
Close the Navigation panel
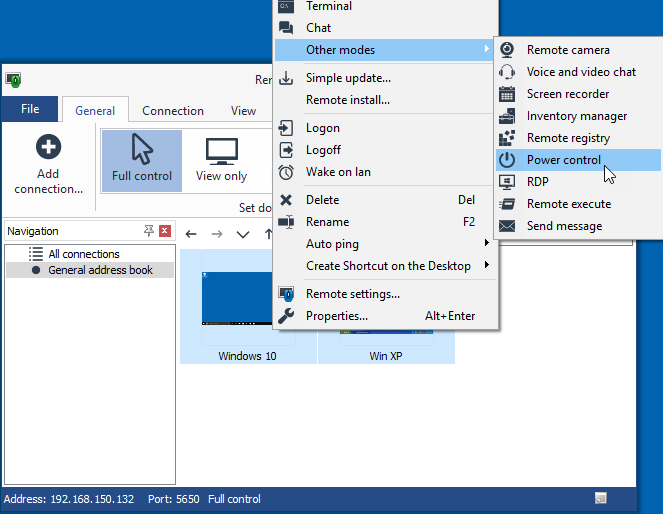coord(165,231)
